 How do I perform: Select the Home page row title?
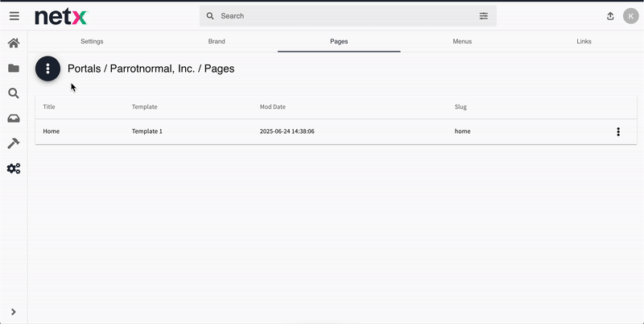coord(52,131)
